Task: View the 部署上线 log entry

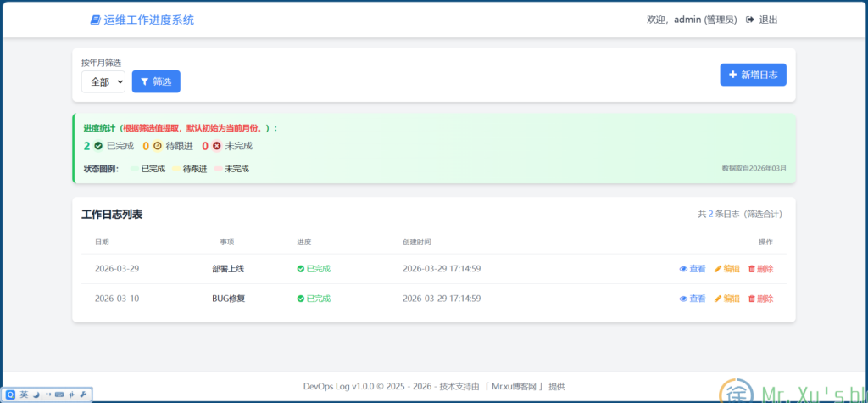Action: click(x=693, y=269)
